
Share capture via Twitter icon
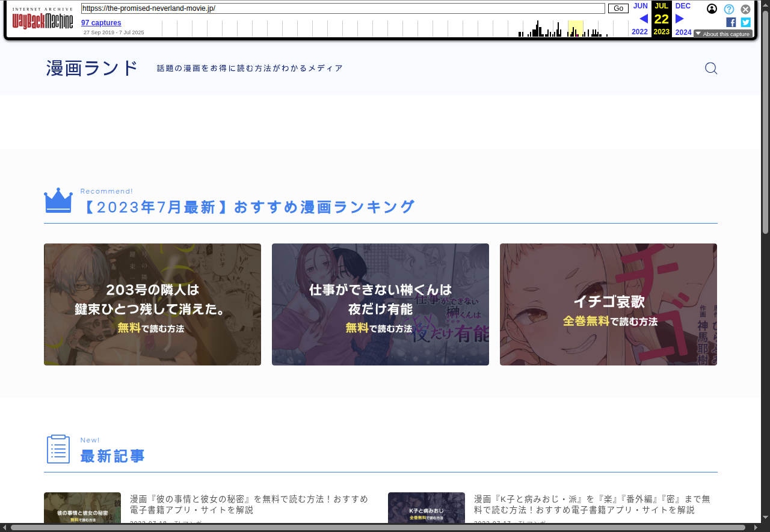pos(745,22)
